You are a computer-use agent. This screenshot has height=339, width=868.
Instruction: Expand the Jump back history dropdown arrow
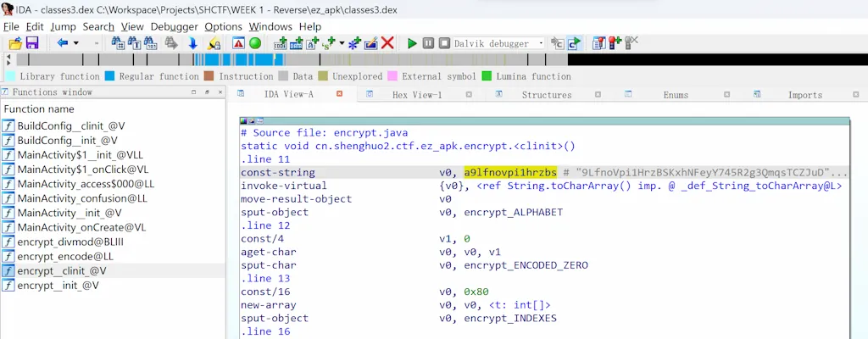(76, 43)
